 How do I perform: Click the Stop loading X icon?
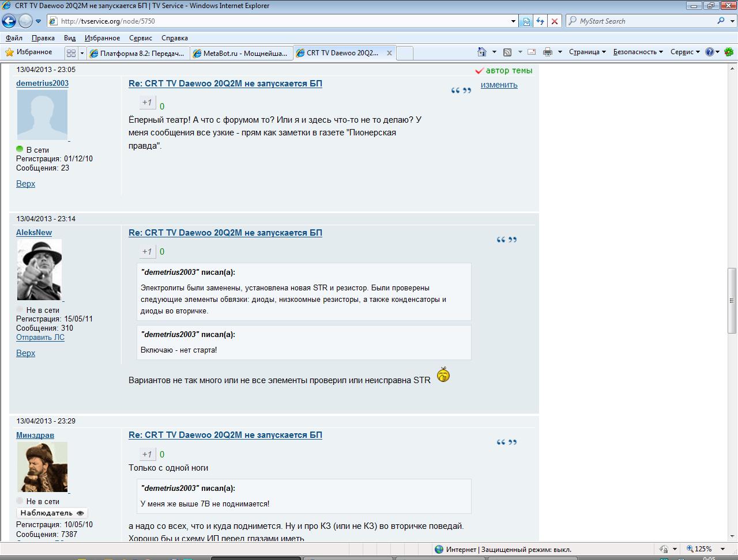pyautogui.click(x=554, y=21)
